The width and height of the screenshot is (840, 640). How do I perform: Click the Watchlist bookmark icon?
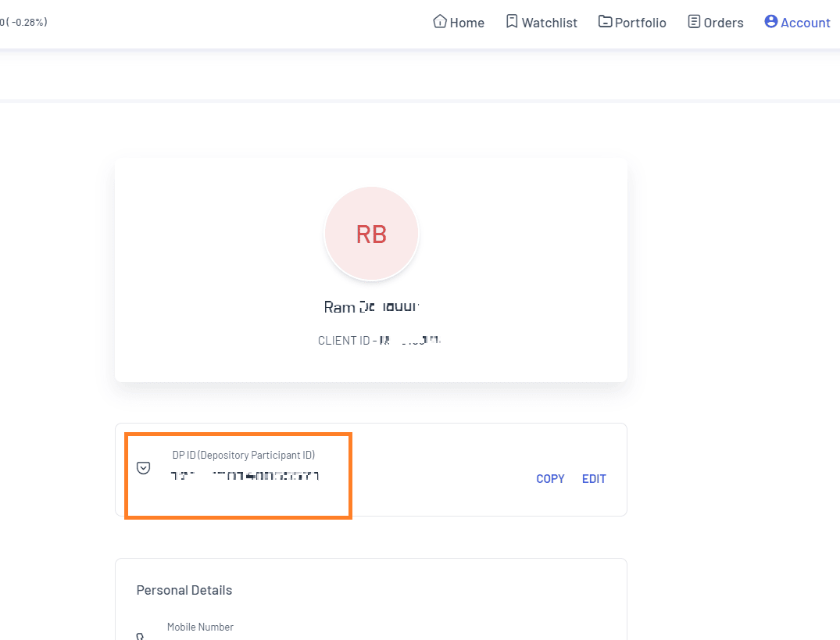512,21
